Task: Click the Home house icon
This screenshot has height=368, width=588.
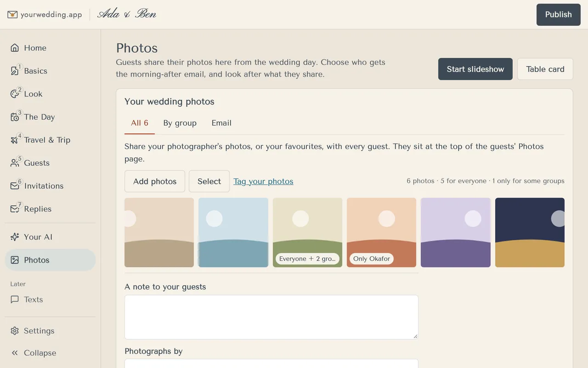Action: coord(15,48)
